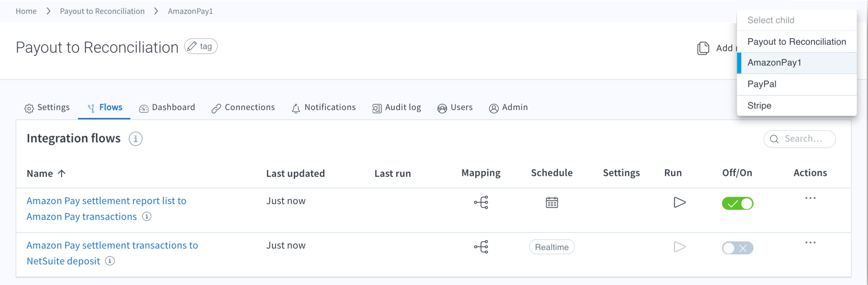Image resolution: width=868 pixels, height=285 pixels.
Task: Open schedule calendar for settlement report list flow
Action: click(x=552, y=202)
